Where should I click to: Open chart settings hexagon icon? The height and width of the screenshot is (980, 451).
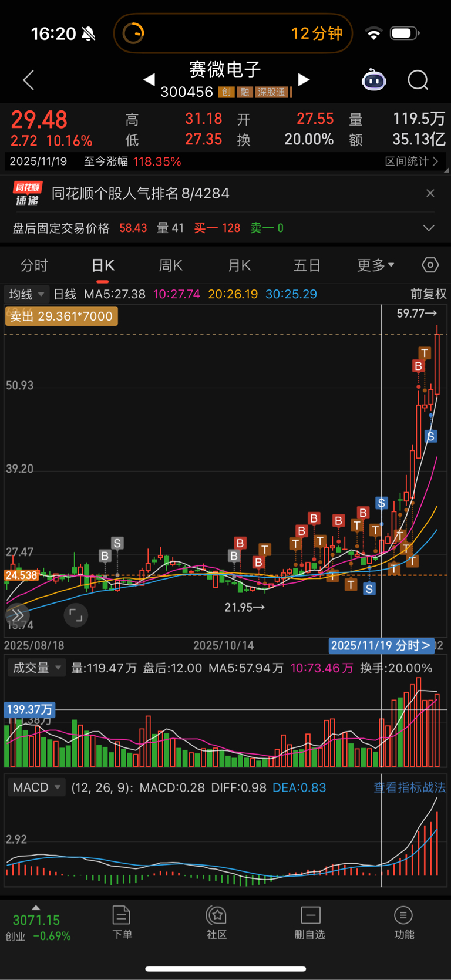(x=430, y=265)
